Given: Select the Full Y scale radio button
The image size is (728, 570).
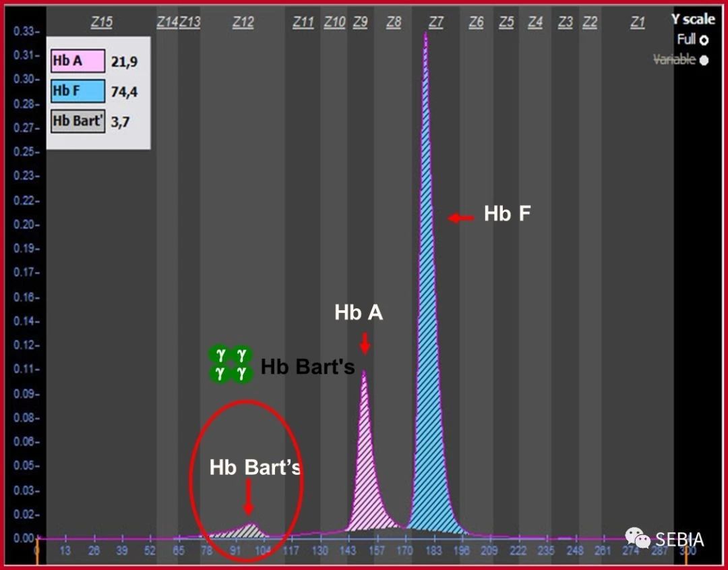Looking at the screenshot, I should (x=704, y=40).
